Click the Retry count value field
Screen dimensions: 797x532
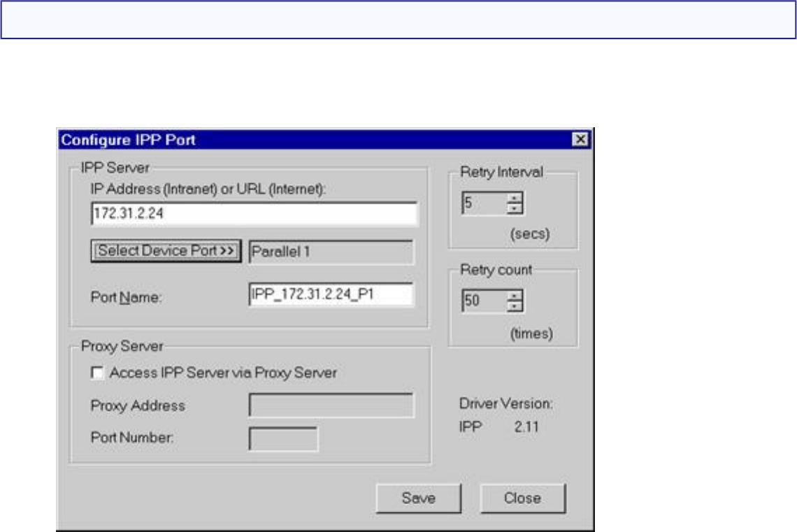[x=484, y=301]
